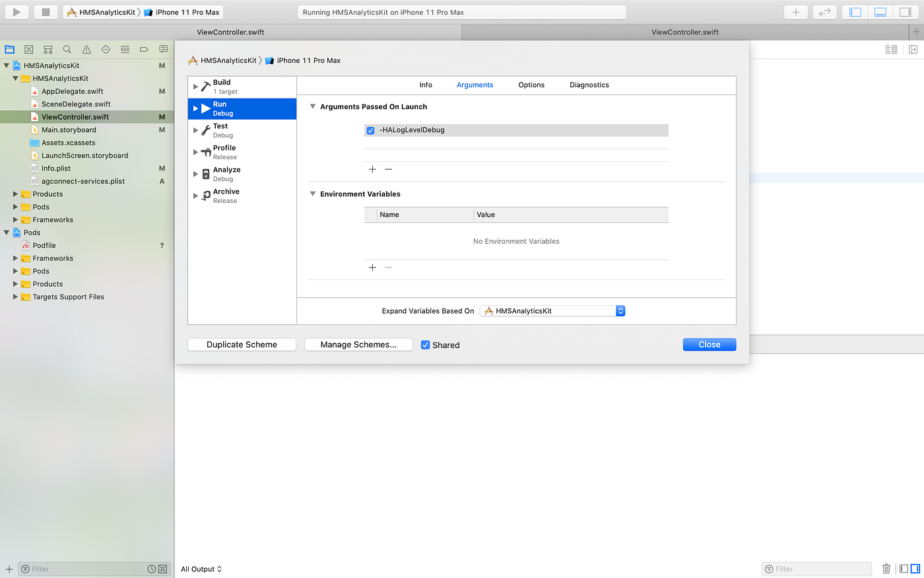This screenshot has height=578, width=924.
Task: Select the Arguments tab
Action: pyautogui.click(x=475, y=85)
